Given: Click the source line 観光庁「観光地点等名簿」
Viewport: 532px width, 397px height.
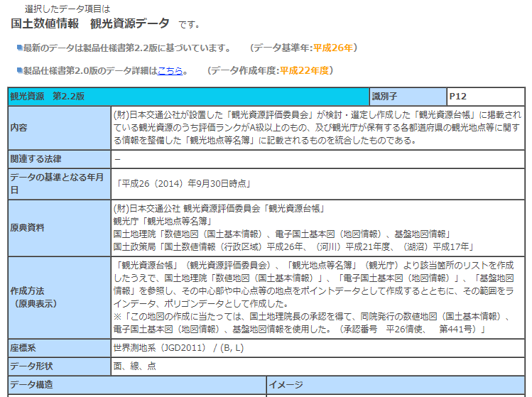Looking at the screenshot, I should 163,222.
